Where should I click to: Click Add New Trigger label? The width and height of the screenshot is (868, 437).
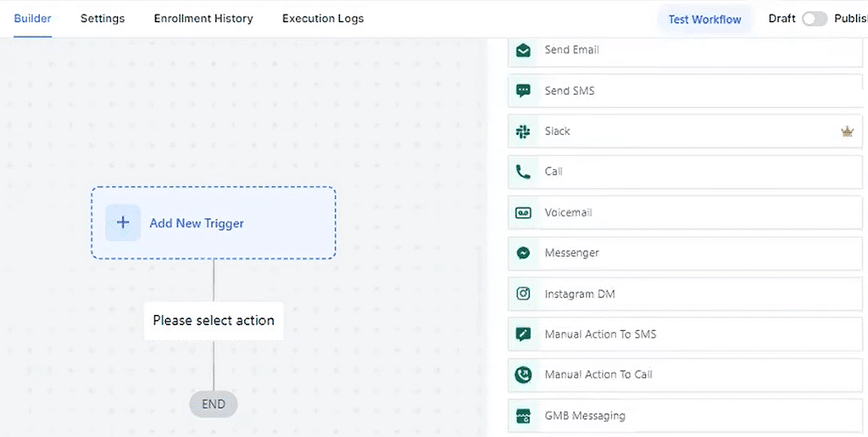click(x=197, y=223)
